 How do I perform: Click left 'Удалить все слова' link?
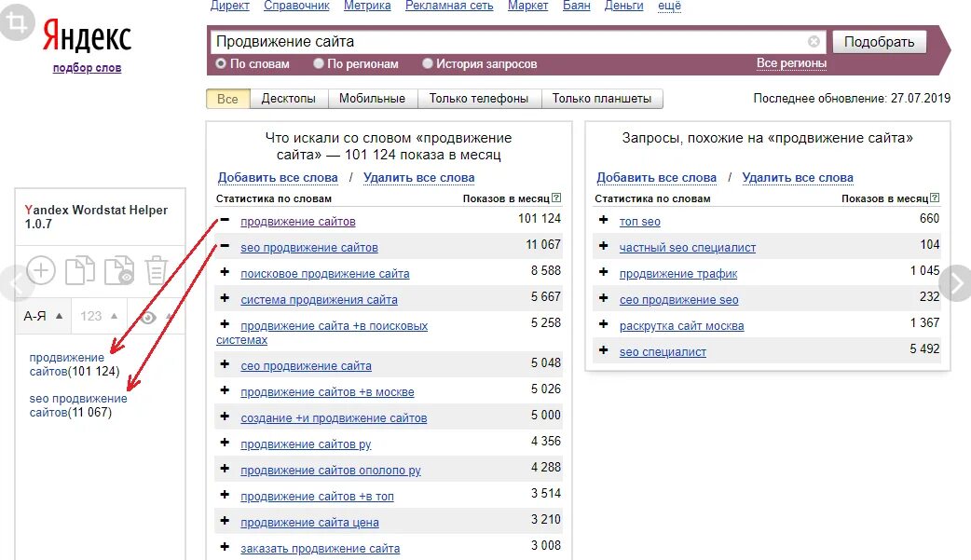click(x=418, y=178)
